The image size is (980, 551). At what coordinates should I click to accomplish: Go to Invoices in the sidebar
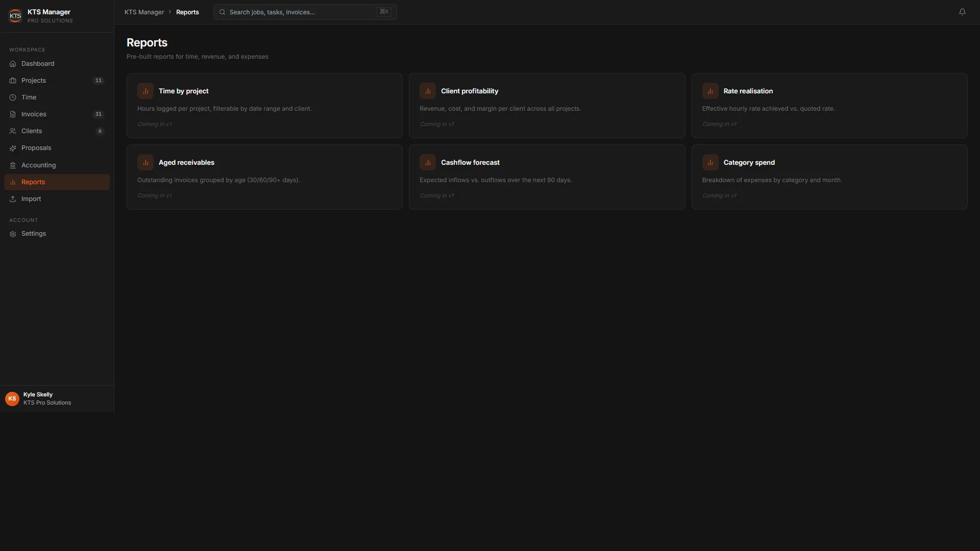click(57, 114)
